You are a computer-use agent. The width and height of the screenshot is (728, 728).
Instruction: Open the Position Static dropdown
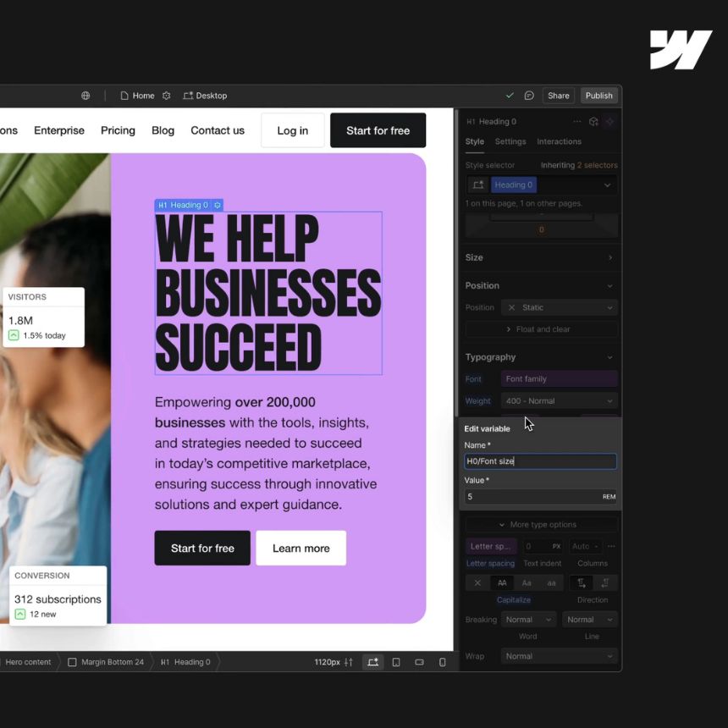click(559, 308)
